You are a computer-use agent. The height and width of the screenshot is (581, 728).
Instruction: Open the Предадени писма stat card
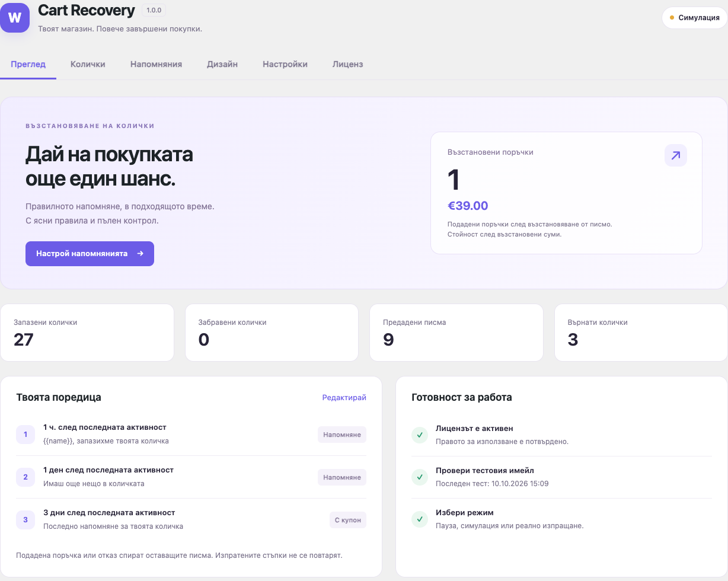point(456,333)
